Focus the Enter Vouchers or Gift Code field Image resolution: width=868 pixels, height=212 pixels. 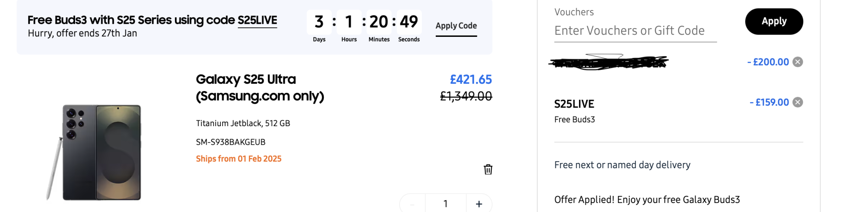point(635,31)
